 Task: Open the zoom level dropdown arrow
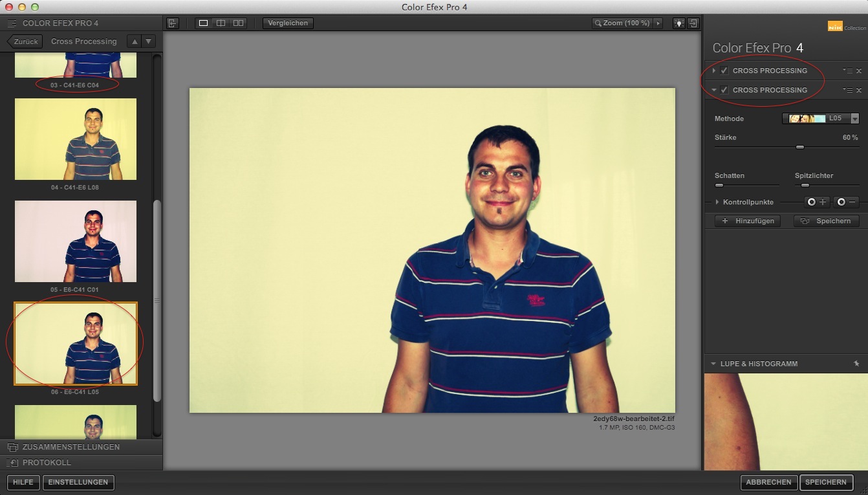658,23
